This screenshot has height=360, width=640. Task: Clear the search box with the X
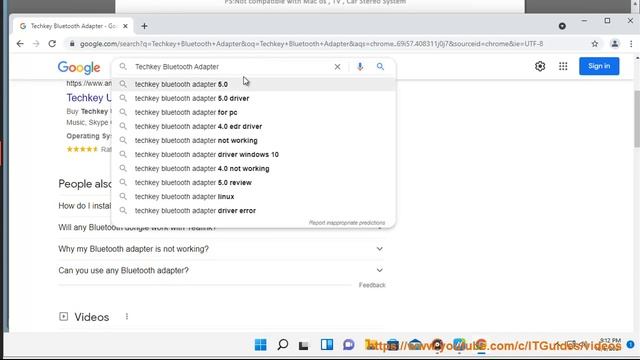pyautogui.click(x=337, y=67)
